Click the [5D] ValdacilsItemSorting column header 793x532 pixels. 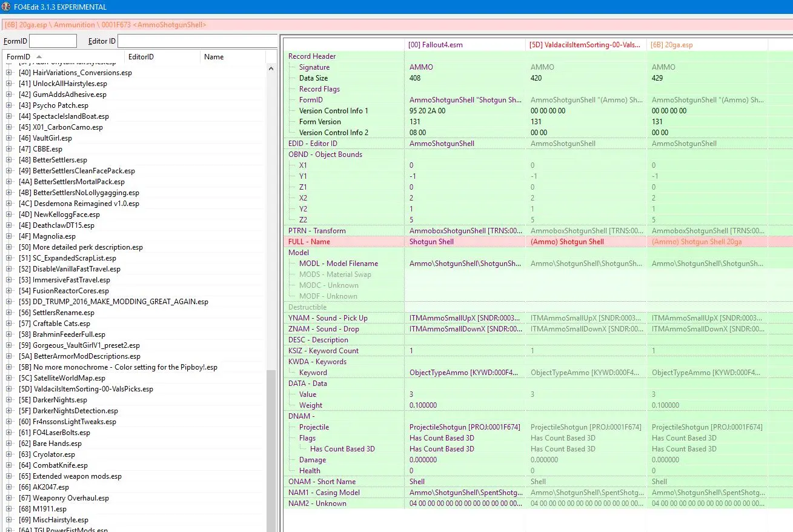(586, 45)
